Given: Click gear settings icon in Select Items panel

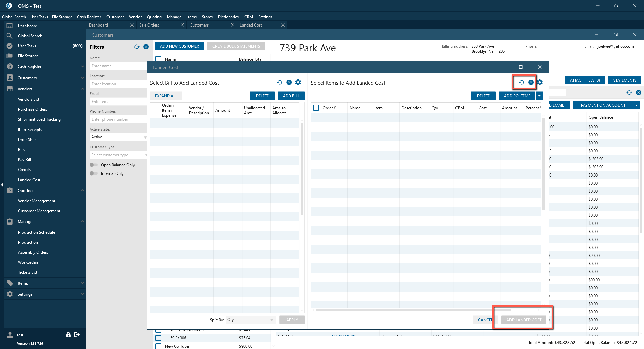Looking at the screenshot, I should click(x=540, y=83).
